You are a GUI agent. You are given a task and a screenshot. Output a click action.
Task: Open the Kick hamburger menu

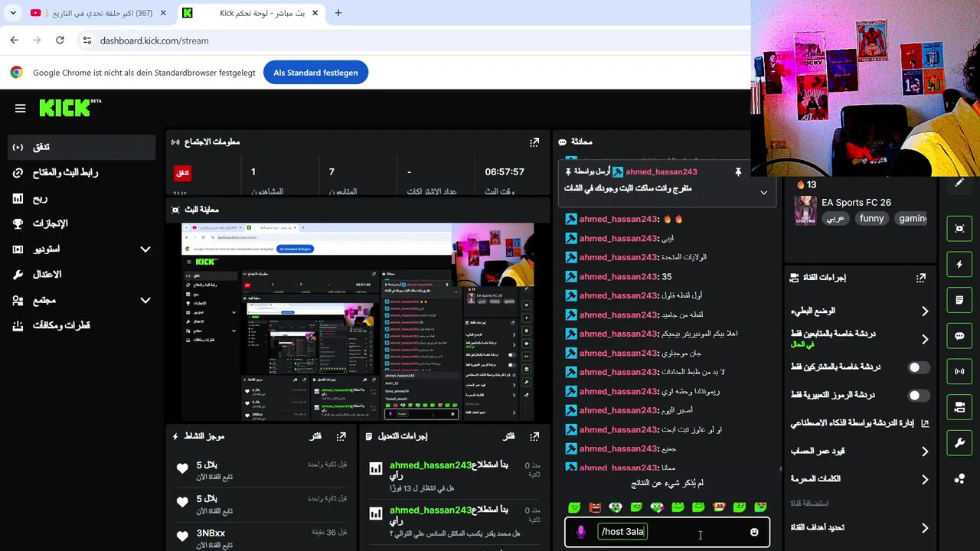[x=21, y=109]
